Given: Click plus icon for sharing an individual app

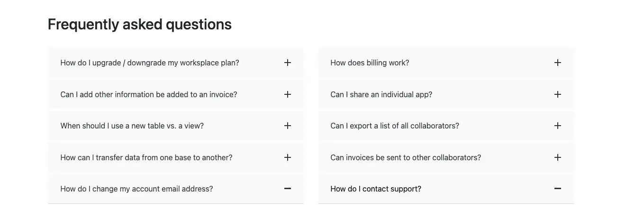Looking at the screenshot, I should coord(558,94).
